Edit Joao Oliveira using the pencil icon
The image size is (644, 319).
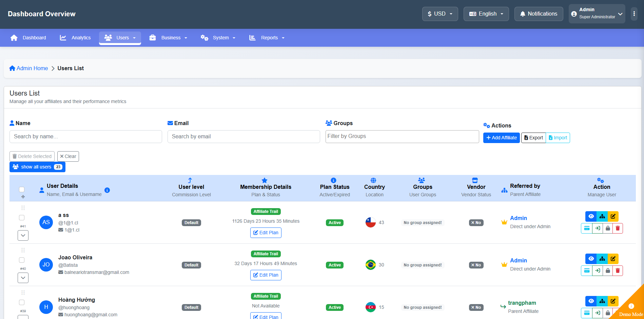coord(613,259)
